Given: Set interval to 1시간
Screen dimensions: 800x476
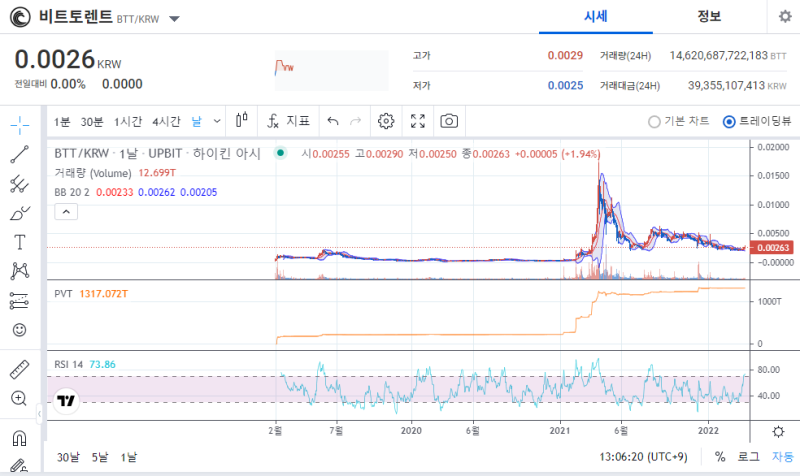Looking at the screenshot, I should tap(128, 121).
